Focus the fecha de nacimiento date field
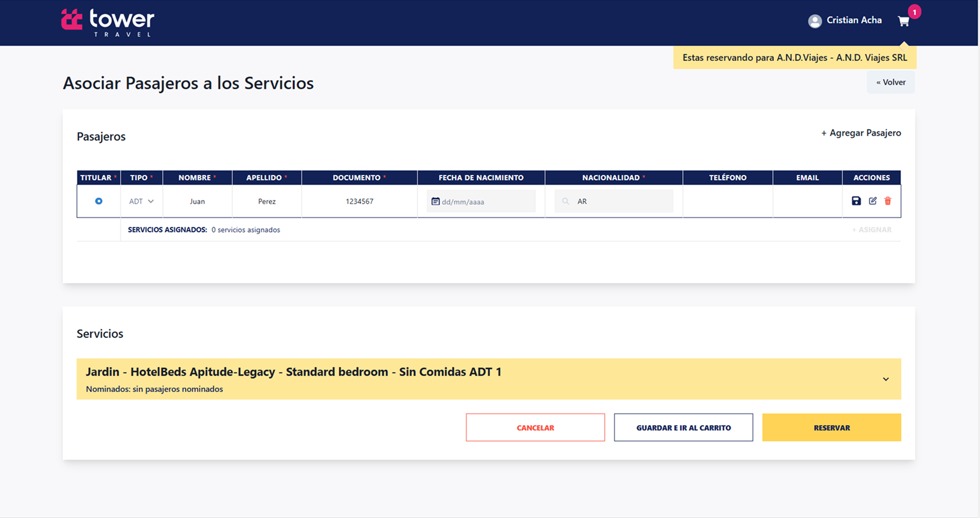The height and width of the screenshot is (518, 980). point(481,201)
